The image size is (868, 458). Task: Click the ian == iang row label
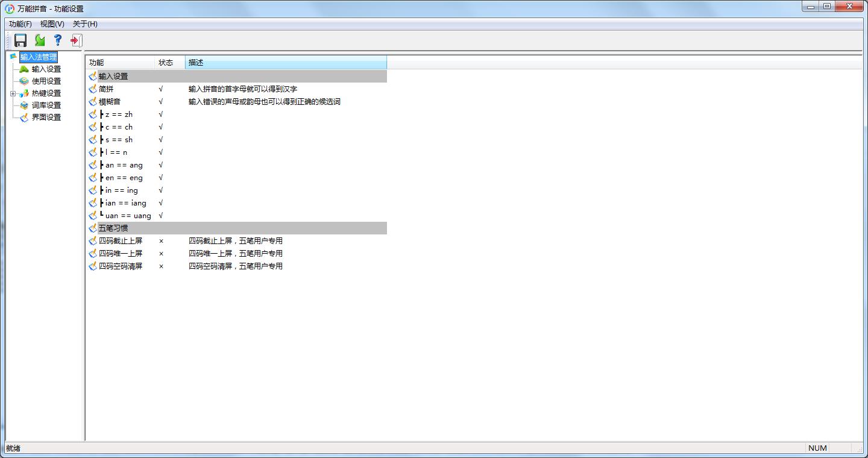point(124,203)
